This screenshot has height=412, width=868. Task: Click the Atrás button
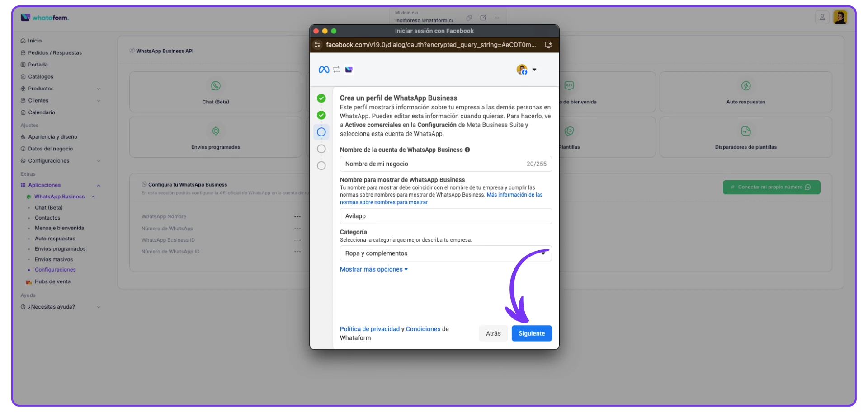point(493,333)
